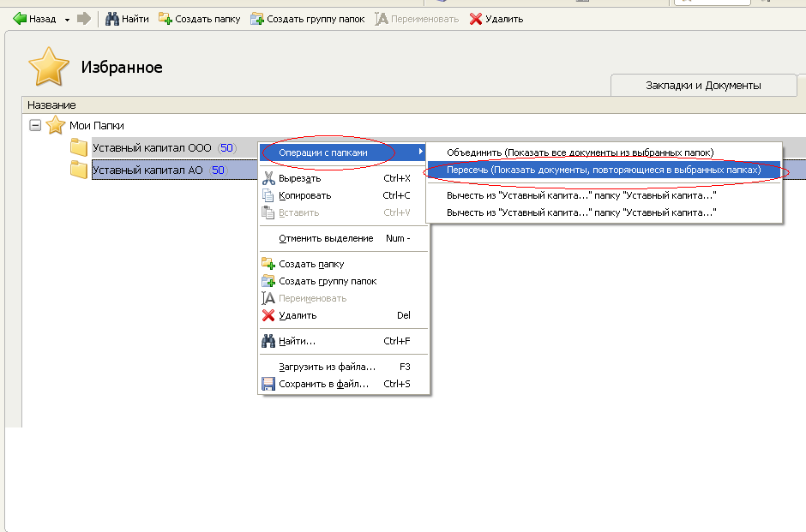806x532 pixels.
Task: Click the copy icon beside Копировать
Action: (x=268, y=195)
